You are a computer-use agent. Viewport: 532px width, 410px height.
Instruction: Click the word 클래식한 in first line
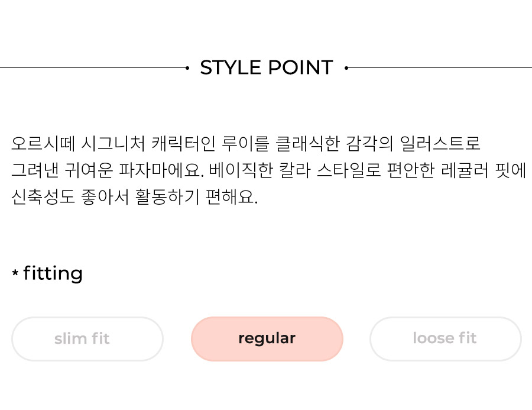(x=307, y=143)
